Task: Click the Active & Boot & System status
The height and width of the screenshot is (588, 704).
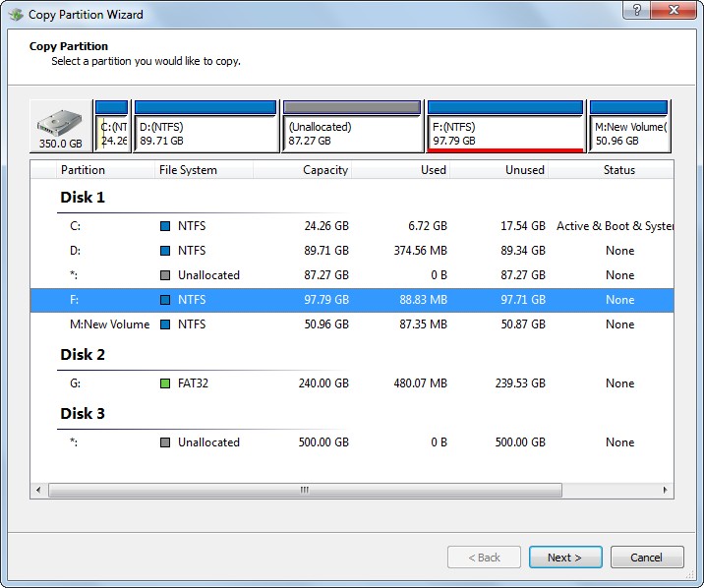Action: pyautogui.click(x=616, y=226)
